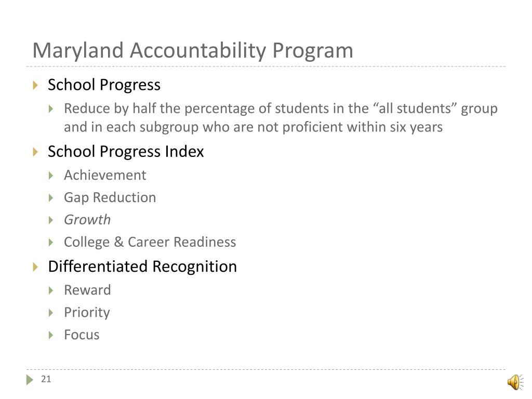Click the slide number 21

tap(46, 379)
